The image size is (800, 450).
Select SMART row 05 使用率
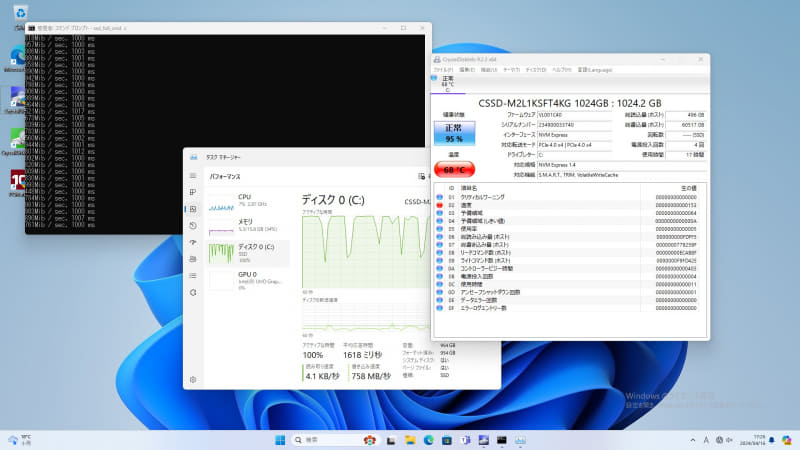(568, 229)
